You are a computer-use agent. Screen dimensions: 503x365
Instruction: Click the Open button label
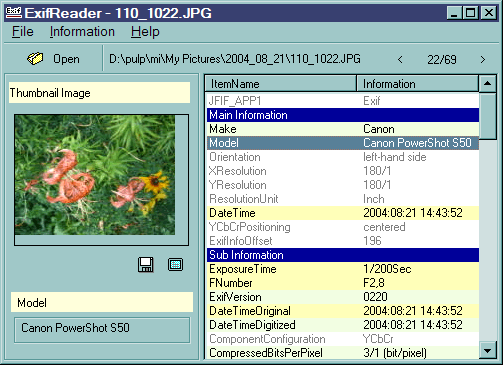click(66, 59)
